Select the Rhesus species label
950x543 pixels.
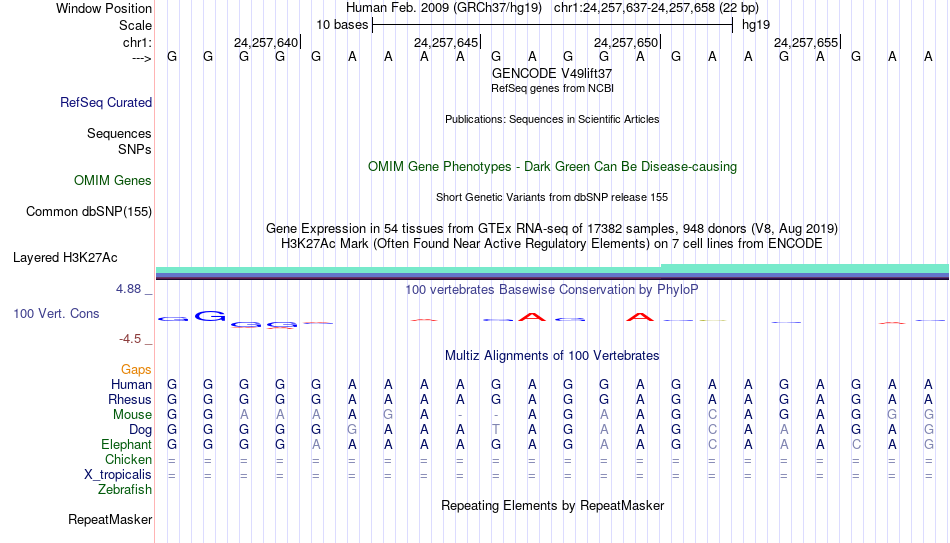pyautogui.click(x=130, y=399)
